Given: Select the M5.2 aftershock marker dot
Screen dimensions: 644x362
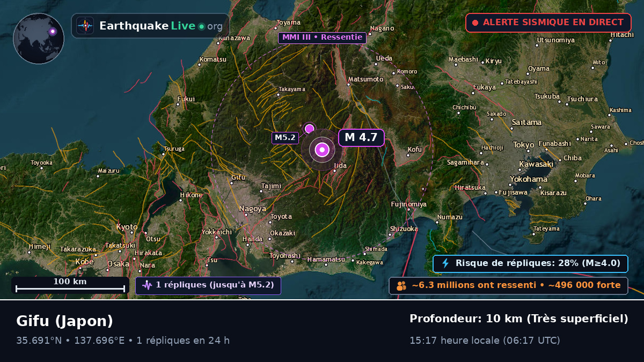Looking at the screenshot, I should (x=309, y=129).
